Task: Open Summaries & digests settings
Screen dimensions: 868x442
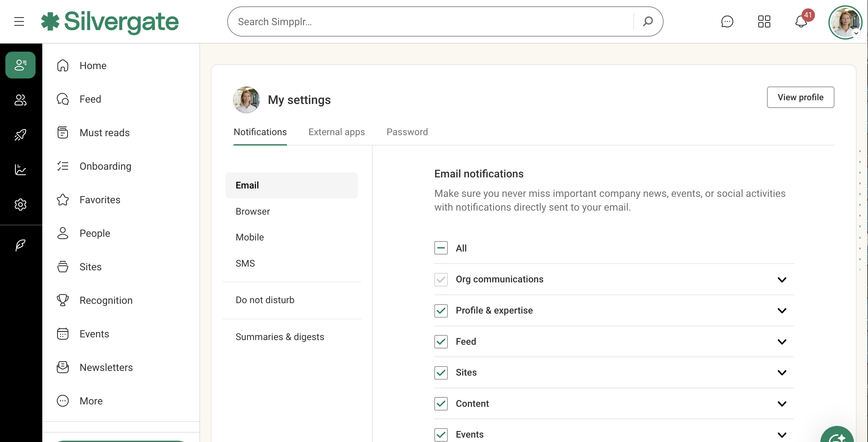Action: pos(280,337)
